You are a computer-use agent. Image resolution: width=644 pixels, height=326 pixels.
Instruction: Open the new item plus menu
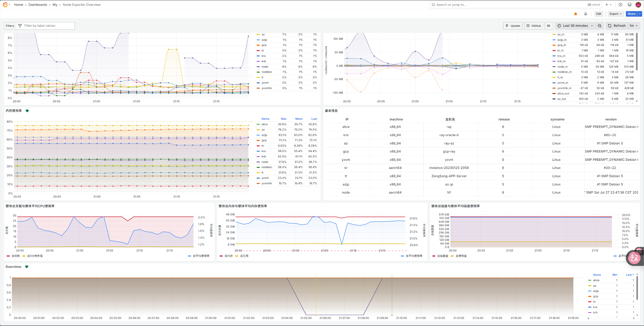coord(609,5)
